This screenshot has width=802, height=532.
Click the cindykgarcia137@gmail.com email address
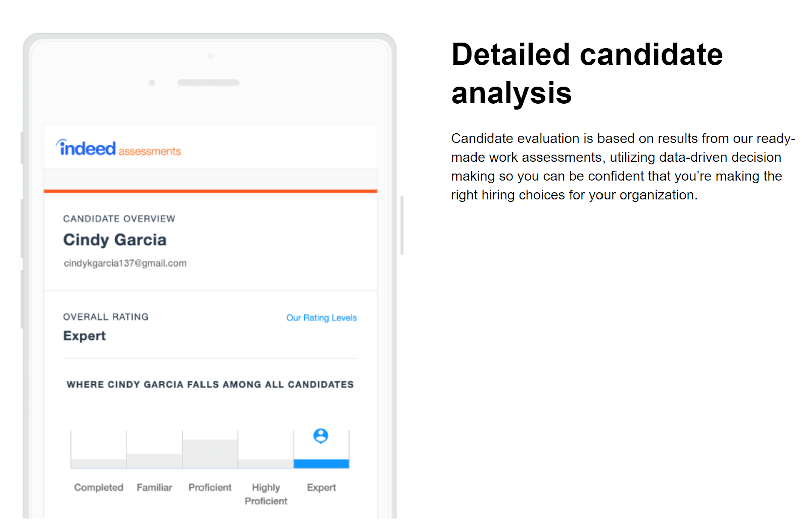125,263
